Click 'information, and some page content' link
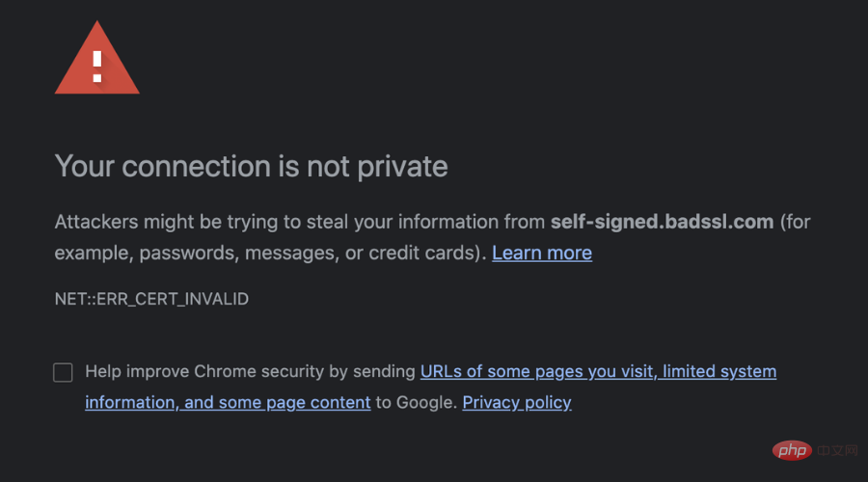 [x=228, y=402]
